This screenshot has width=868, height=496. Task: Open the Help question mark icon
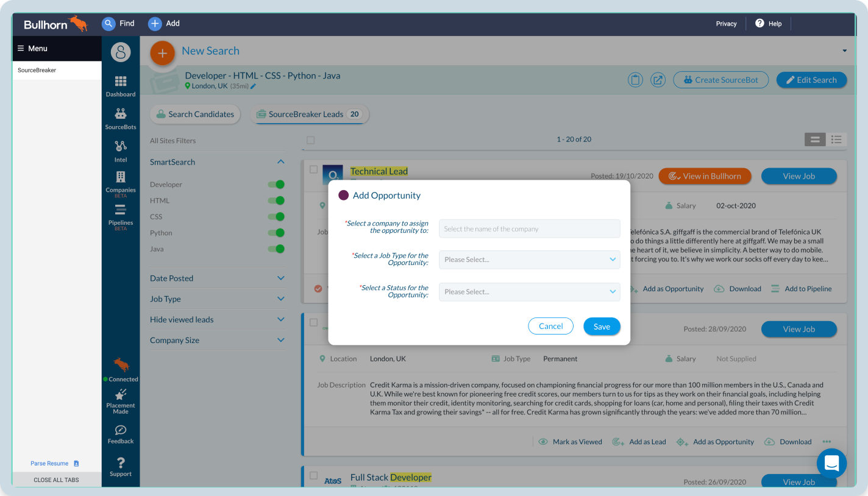[x=759, y=23]
